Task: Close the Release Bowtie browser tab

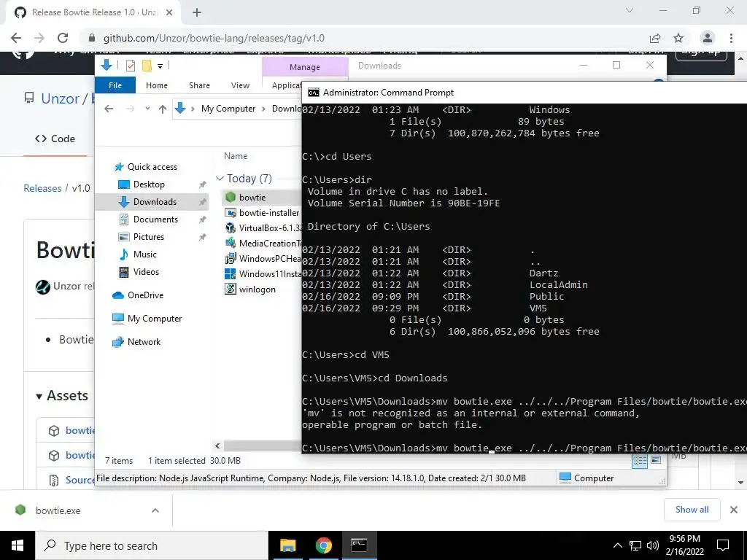Action: pos(169,12)
